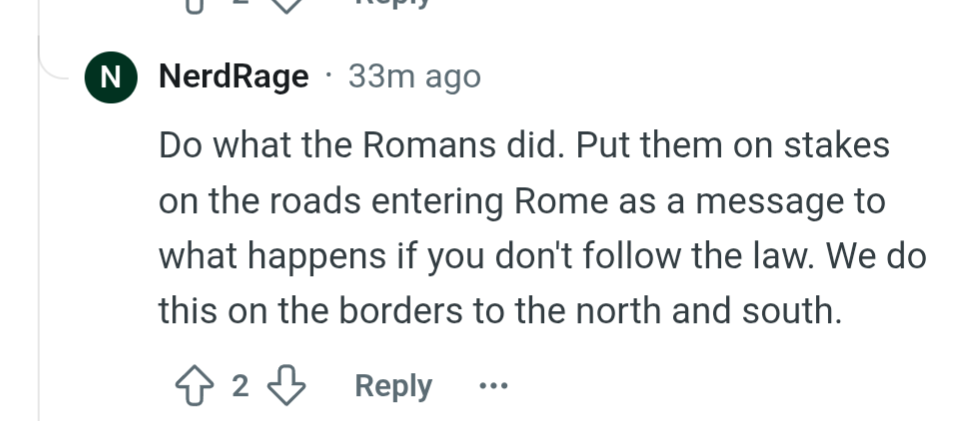Click the partially visible Reply at top

coord(393,3)
